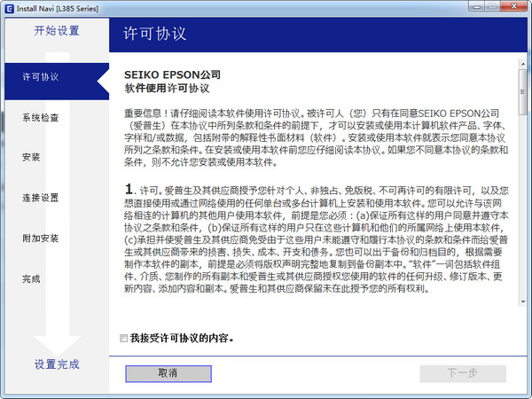Image resolution: width=532 pixels, height=399 pixels.
Task: Select the 附加安装 step in the sidebar
Action: click(41, 239)
